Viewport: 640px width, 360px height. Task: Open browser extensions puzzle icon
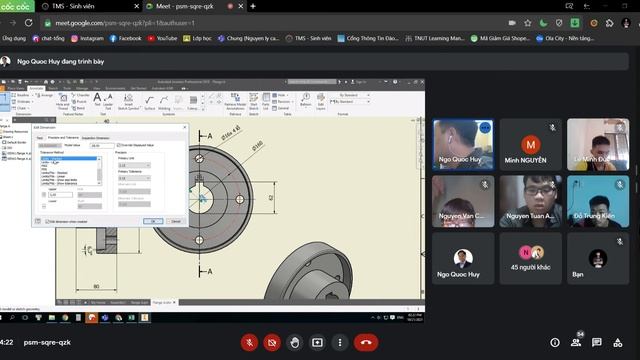610,23
